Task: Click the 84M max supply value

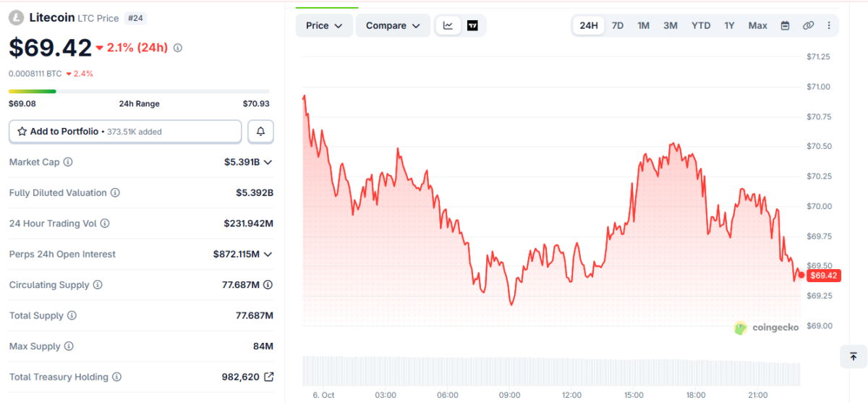Action: [263, 347]
